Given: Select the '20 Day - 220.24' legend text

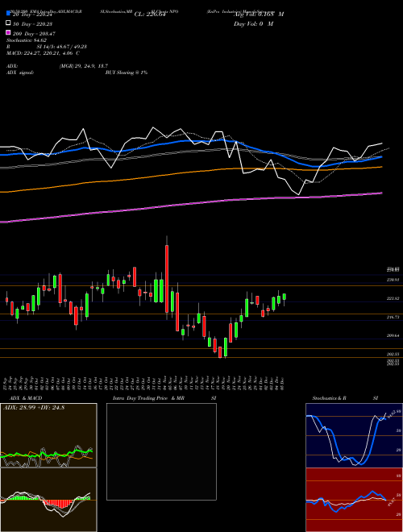Looking at the screenshot, I should [x=32, y=15].
